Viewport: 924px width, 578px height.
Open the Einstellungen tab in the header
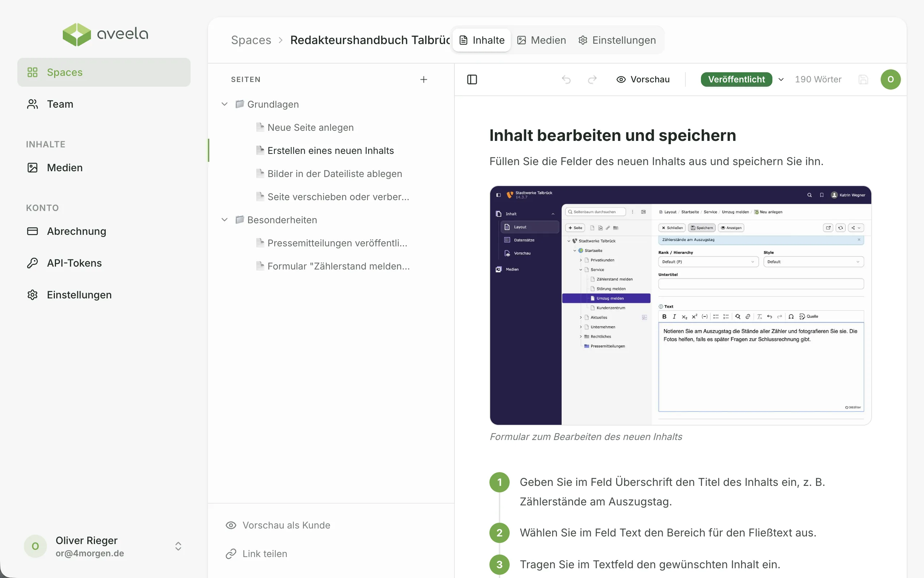pos(617,40)
